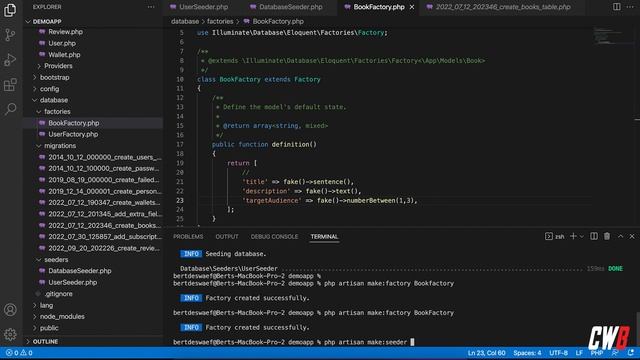
Task: Open the Run and Debug view
Action: (x=10, y=60)
